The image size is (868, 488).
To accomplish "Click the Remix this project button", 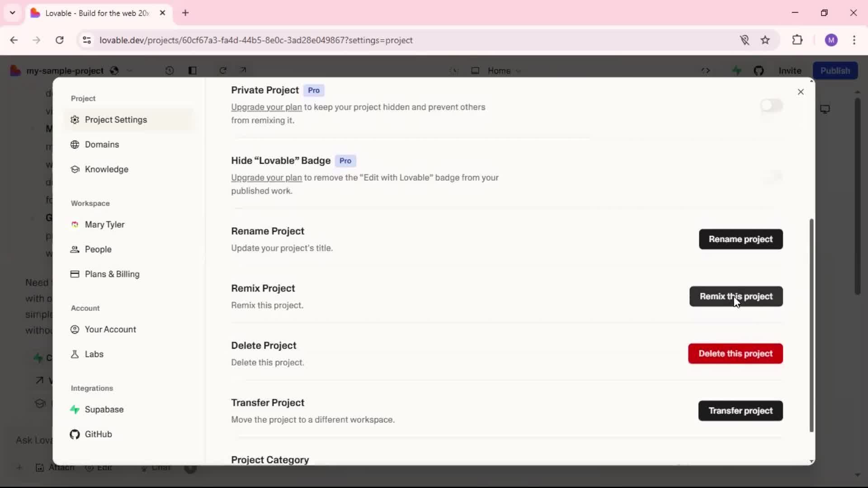I will [x=736, y=296].
